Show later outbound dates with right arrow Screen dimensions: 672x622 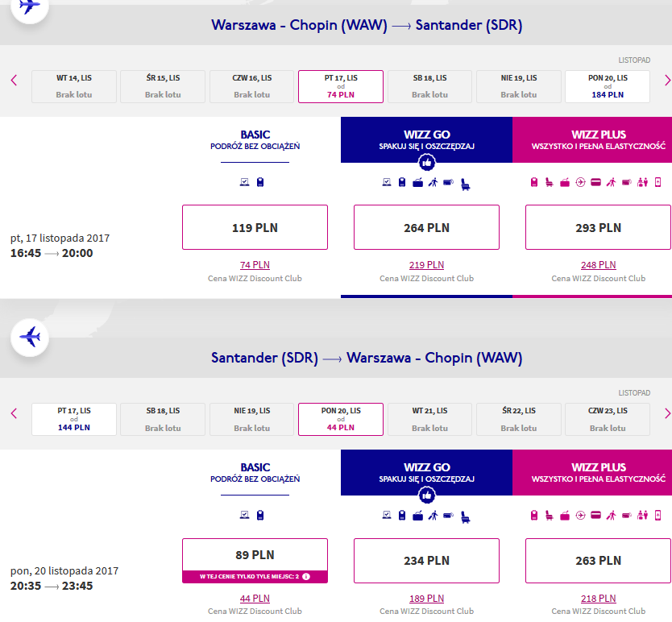[667, 80]
